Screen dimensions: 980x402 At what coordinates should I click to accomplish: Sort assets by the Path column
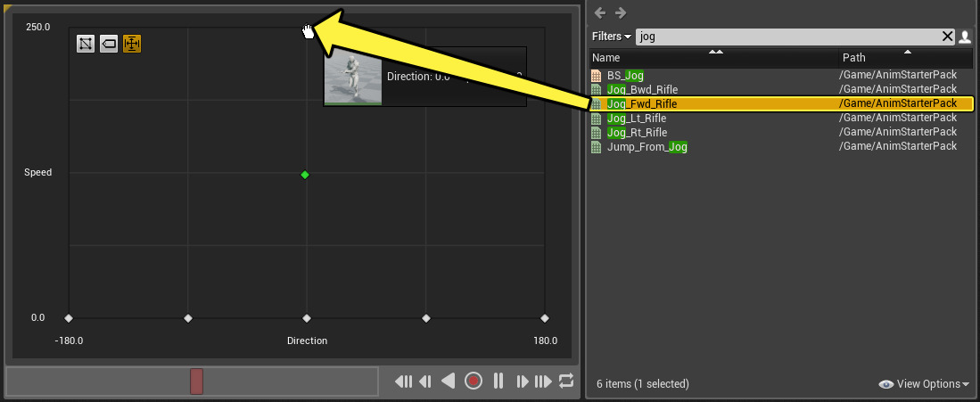coord(853,57)
